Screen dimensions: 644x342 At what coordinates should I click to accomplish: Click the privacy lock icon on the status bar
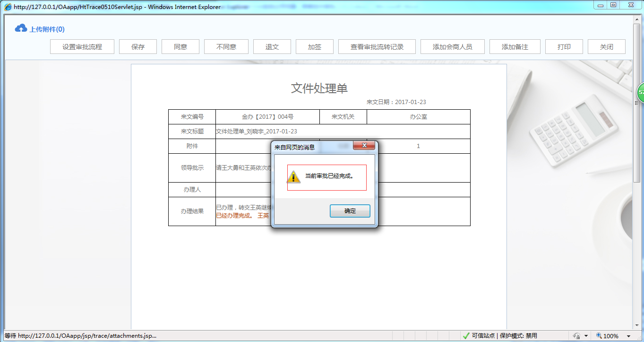pos(577,335)
